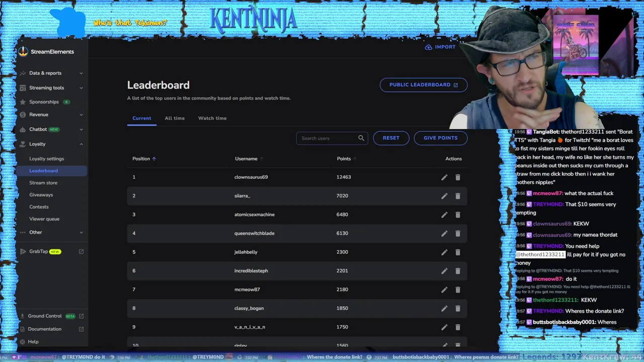
Task: Open Loyalty settings page
Action: coord(46,159)
